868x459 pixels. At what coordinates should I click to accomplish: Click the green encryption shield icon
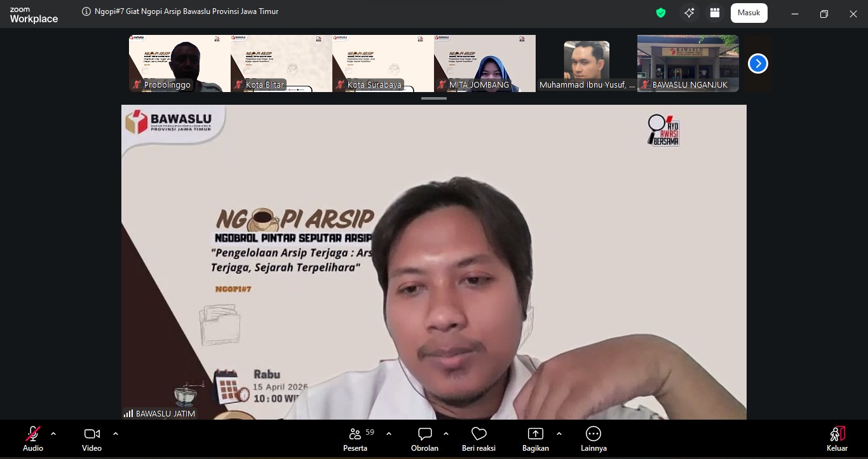pyautogui.click(x=661, y=13)
